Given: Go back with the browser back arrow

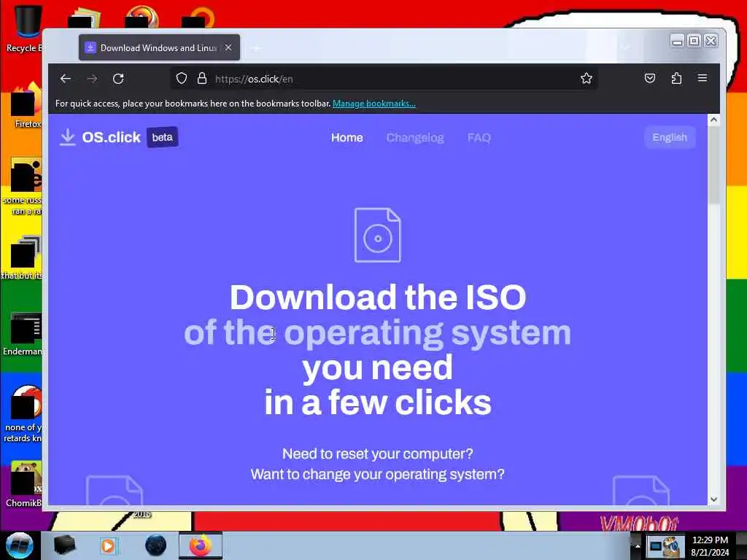Looking at the screenshot, I should tap(66, 79).
